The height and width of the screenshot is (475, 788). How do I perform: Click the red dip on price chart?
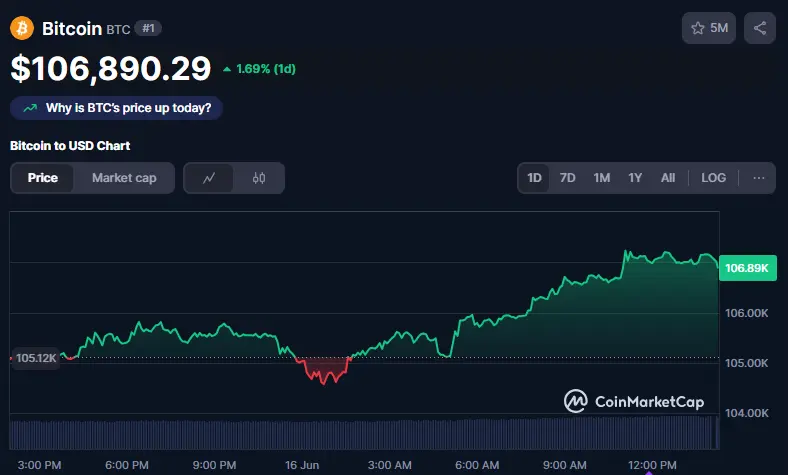pyautogui.click(x=324, y=371)
